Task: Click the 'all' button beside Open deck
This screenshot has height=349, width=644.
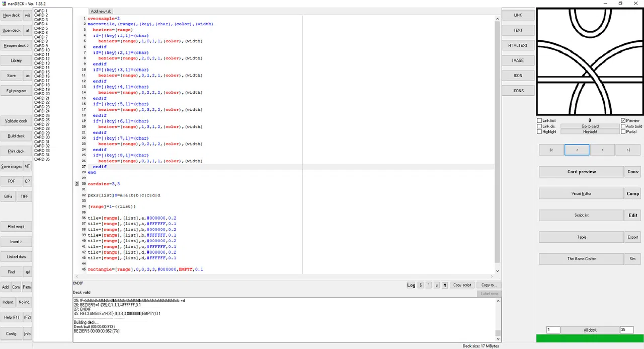Action: (x=28, y=30)
